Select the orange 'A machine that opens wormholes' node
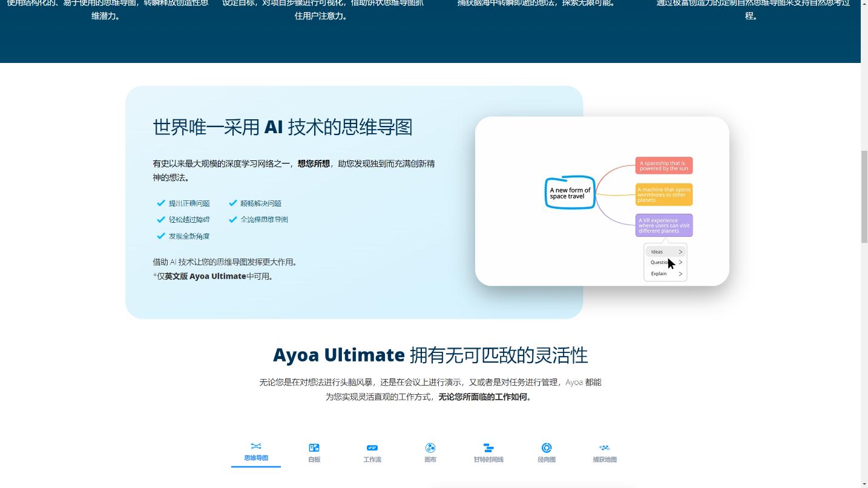 [x=664, y=194]
